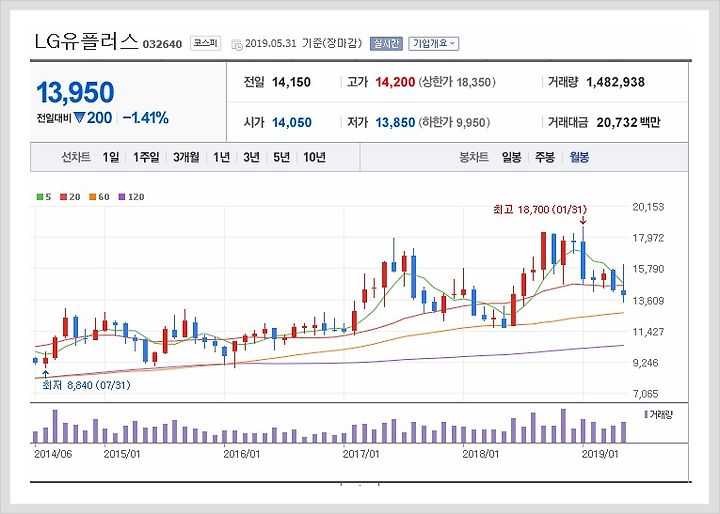Click the 고가 value 14,200

395,82
